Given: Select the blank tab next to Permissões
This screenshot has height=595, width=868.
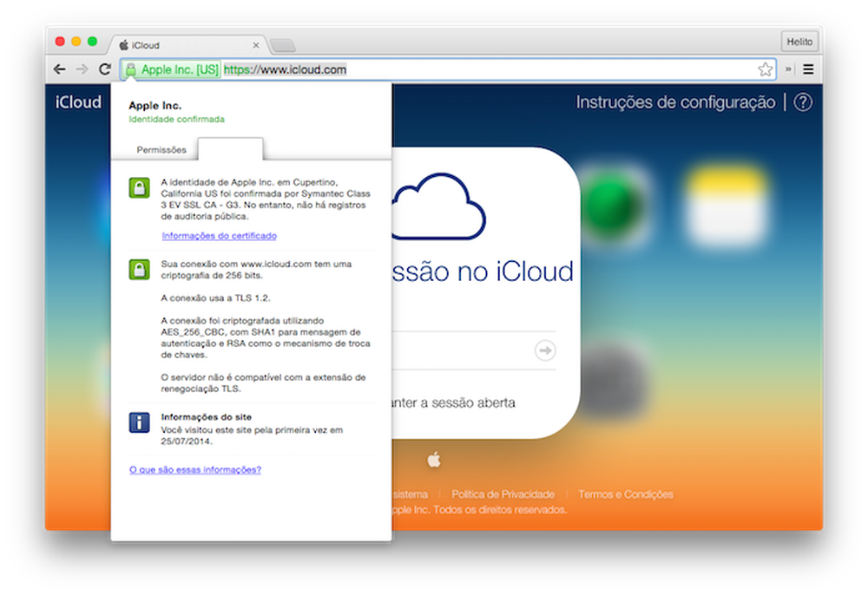Looking at the screenshot, I should [x=230, y=149].
